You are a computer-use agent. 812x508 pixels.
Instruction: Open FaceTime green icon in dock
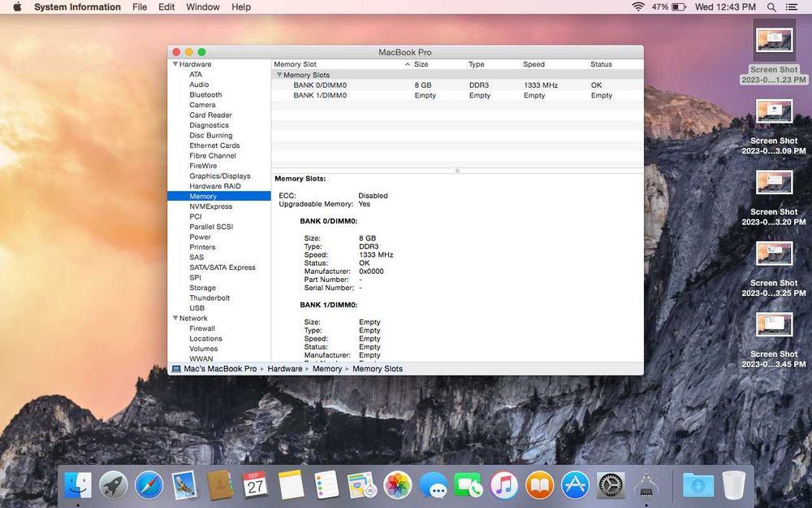click(469, 486)
